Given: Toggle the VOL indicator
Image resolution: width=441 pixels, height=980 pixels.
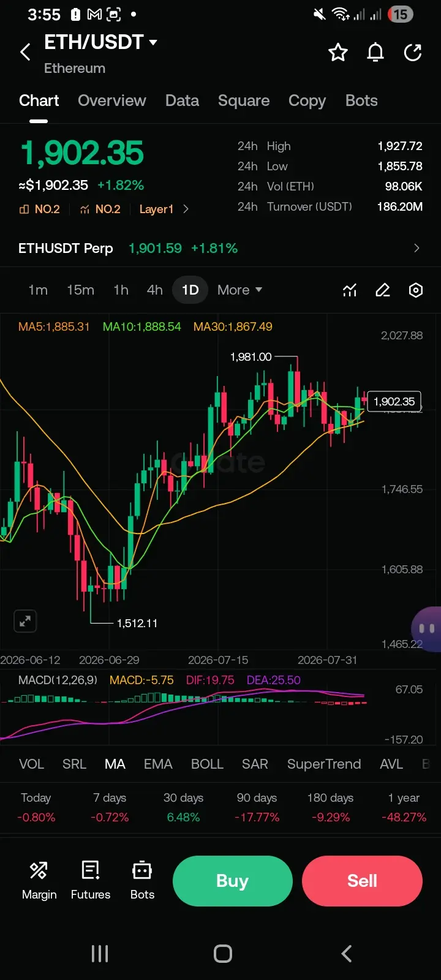Looking at the screenshot, I should tap(31, 764).
